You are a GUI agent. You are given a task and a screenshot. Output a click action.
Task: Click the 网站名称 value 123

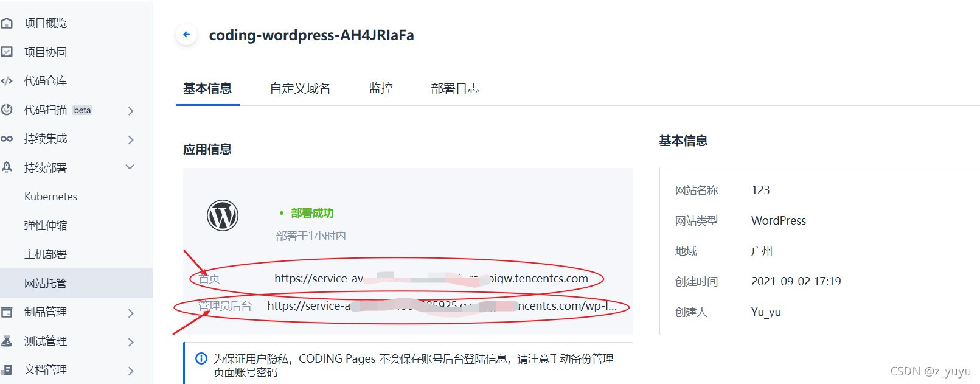pos(760,190)
